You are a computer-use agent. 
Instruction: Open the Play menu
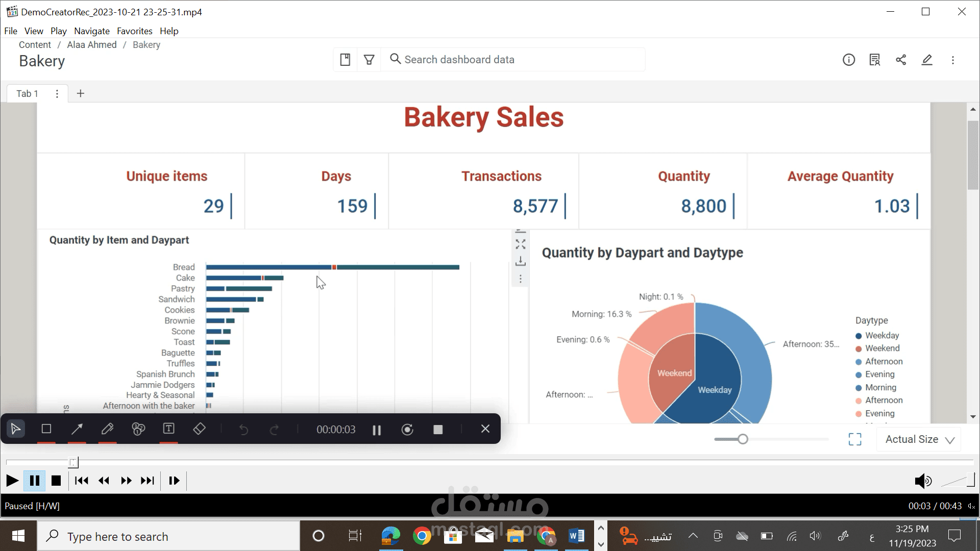(x=59, y=31)
